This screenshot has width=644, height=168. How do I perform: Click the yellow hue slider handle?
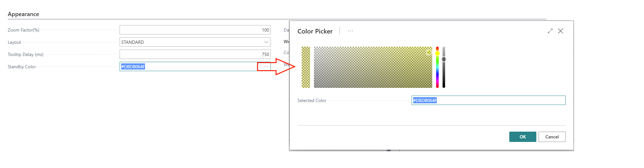[x=437, y=53]
